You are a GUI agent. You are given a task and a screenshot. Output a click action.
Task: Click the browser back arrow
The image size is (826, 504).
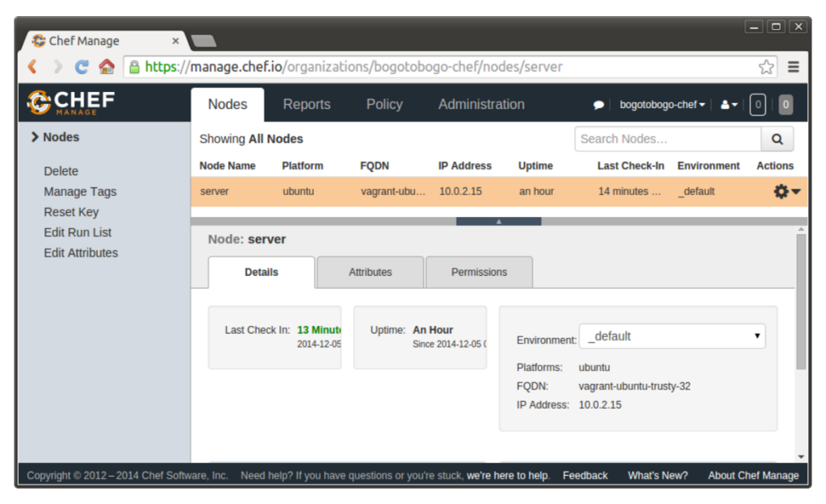(32, 67)
